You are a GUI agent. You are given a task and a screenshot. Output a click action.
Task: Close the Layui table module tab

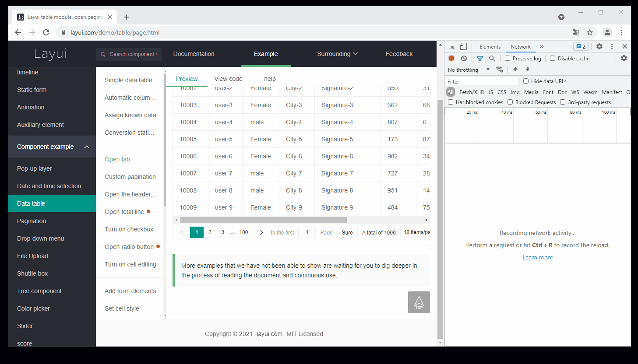(110, 17)
